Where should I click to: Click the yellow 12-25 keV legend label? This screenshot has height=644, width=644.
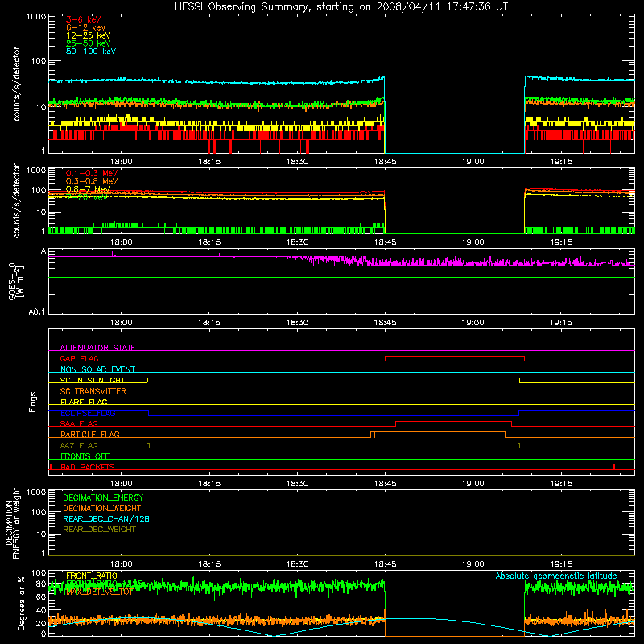pos(88,35)
